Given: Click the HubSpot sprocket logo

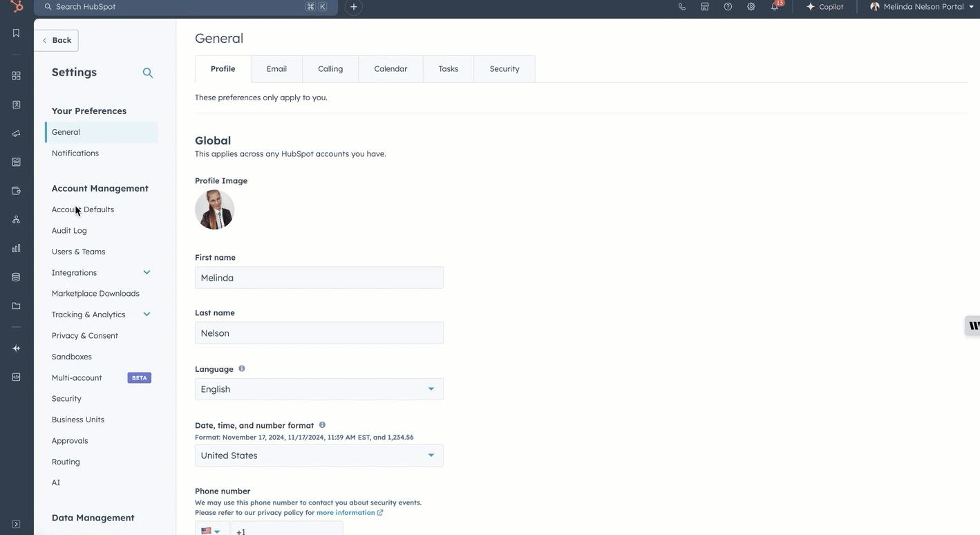Looking at the screenshot, I should [17, 6].
